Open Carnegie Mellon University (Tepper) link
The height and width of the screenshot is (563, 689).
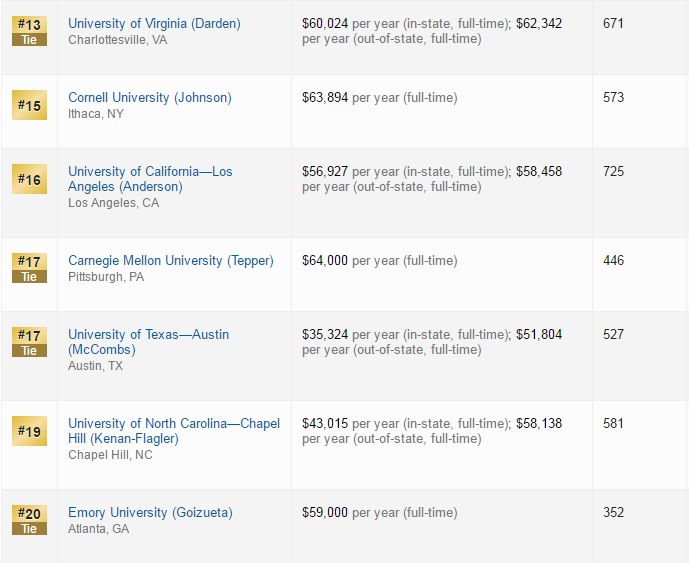tap(171, 261)
